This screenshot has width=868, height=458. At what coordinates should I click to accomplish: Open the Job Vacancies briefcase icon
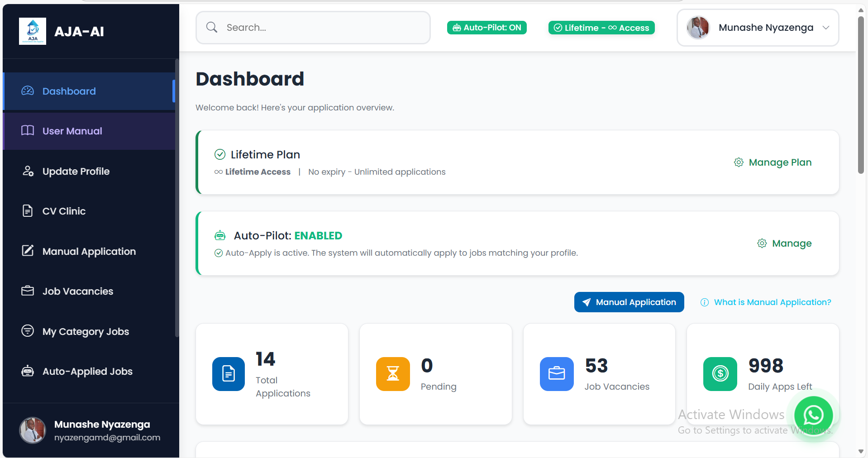tap(28, 291)
